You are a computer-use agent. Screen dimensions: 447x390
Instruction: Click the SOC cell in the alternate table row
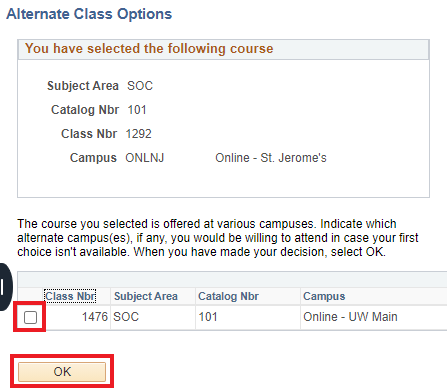pyautogui.click(x=126, y=317)
